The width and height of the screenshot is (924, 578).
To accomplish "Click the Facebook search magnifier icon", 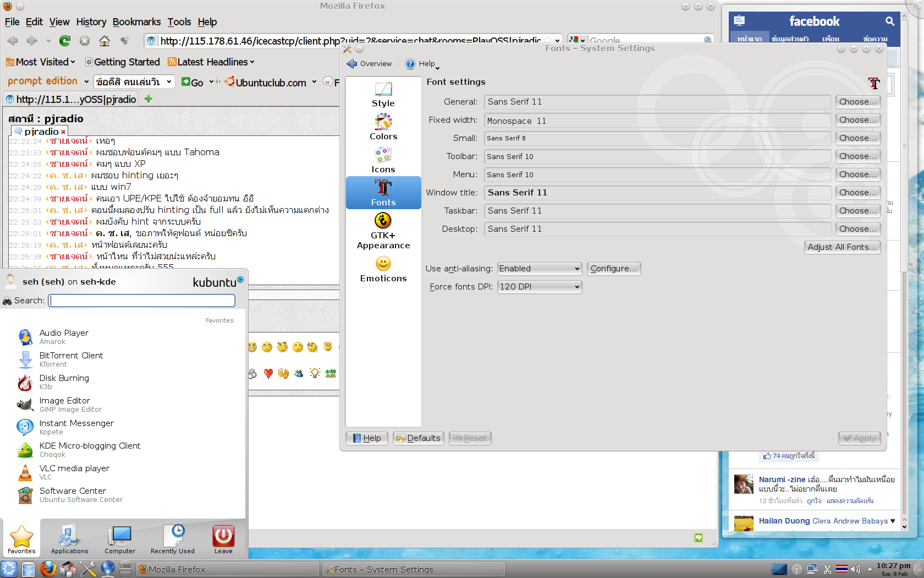I will pos(889,21).
